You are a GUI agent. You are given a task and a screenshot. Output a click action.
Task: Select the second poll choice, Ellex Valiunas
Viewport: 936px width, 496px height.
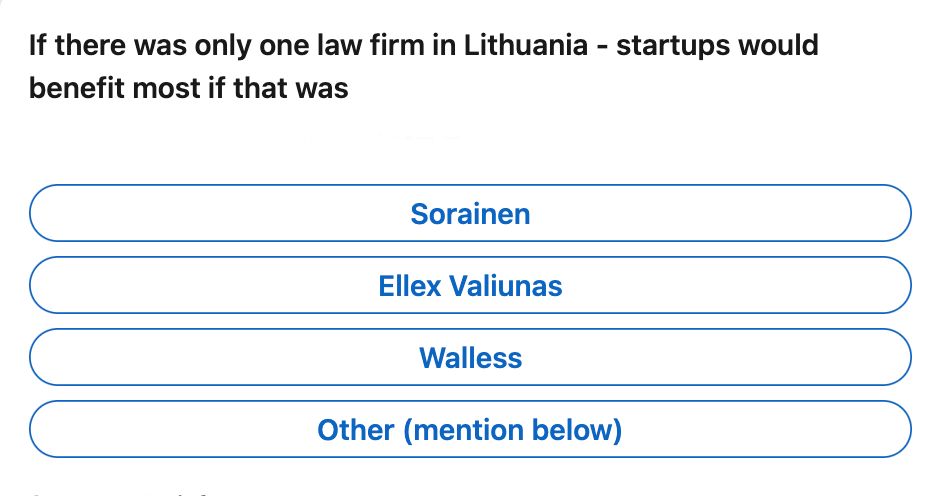point(470,286)
